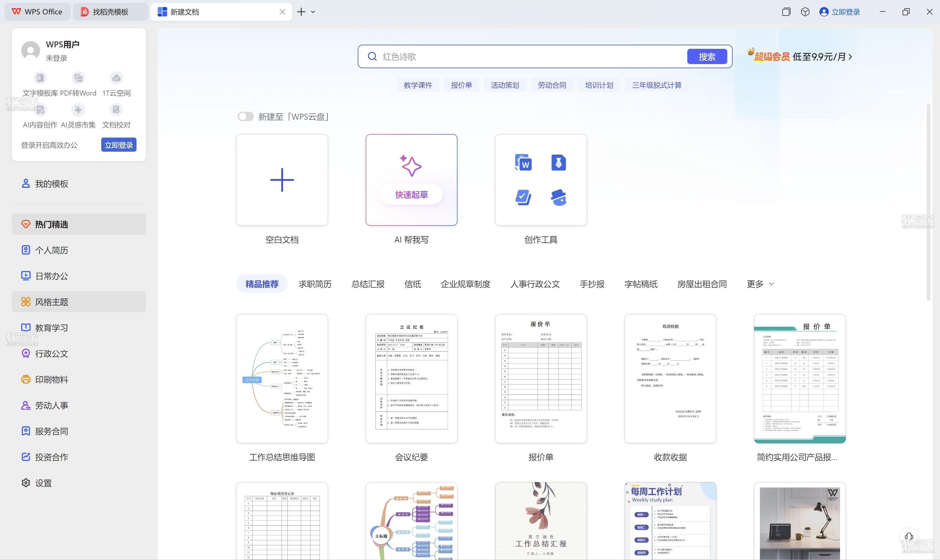
Task: Switch to the 人事行政公文 tab
Action: pos(535,284)
